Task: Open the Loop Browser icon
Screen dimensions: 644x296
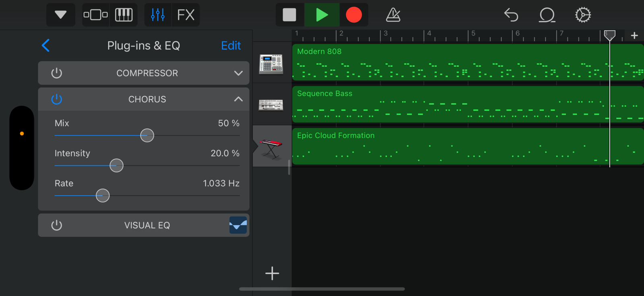Action: (547, 15)
